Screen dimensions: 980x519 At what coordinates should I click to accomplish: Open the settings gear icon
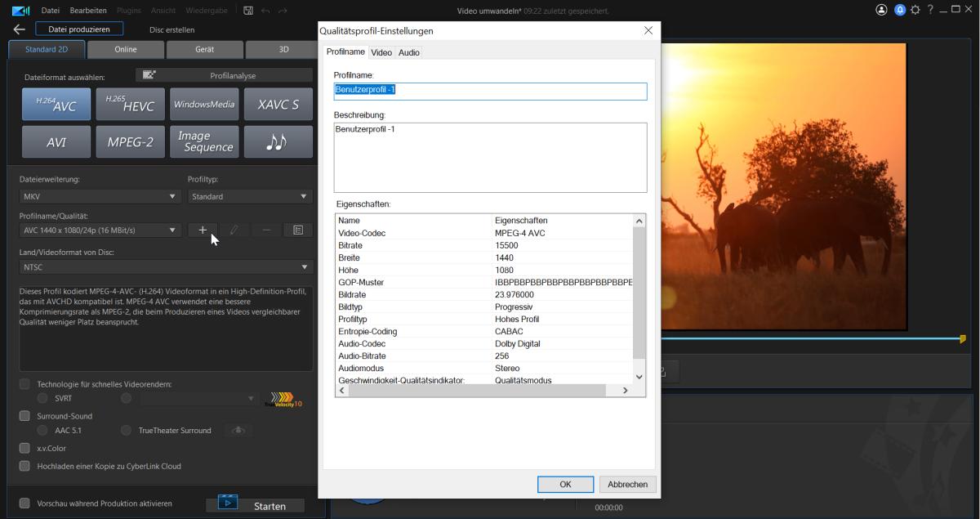[x=915, y=10]
